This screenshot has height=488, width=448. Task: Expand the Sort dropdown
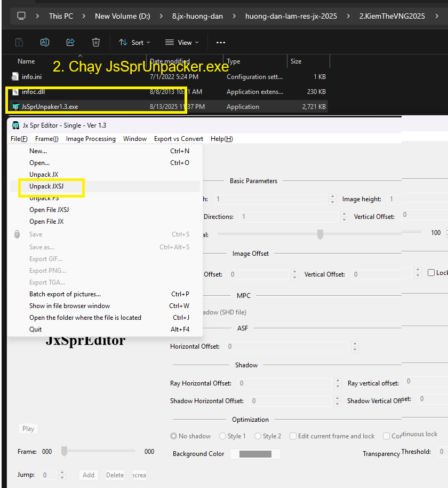[134, 42]
